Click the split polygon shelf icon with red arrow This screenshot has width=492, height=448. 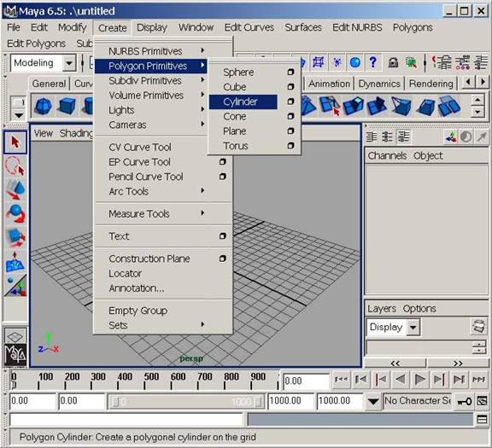tap(330, 107)
